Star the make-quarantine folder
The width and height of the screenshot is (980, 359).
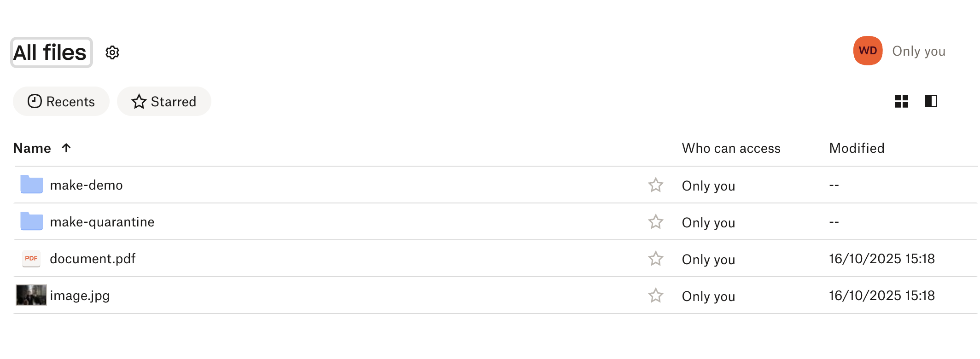point(655,222)
